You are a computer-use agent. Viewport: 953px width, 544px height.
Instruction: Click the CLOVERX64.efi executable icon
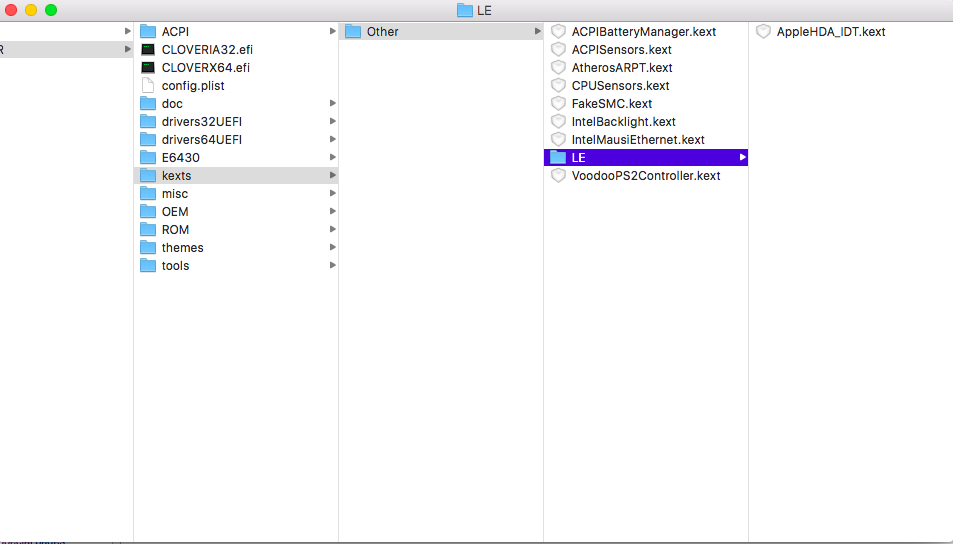(148, 68)
